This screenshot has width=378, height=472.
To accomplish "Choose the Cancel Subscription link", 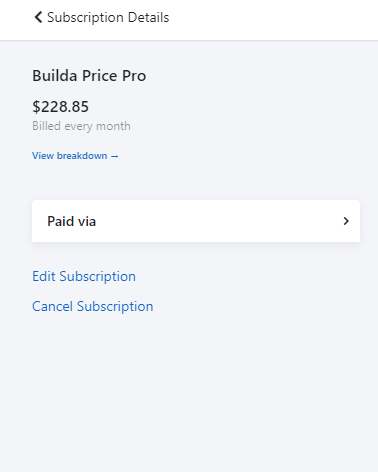I will [92, 306].
